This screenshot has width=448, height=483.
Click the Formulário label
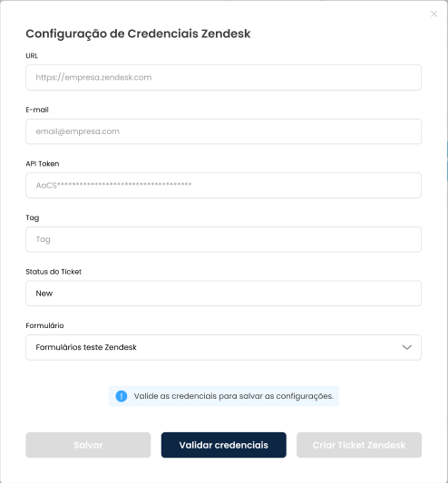(44, 325)
